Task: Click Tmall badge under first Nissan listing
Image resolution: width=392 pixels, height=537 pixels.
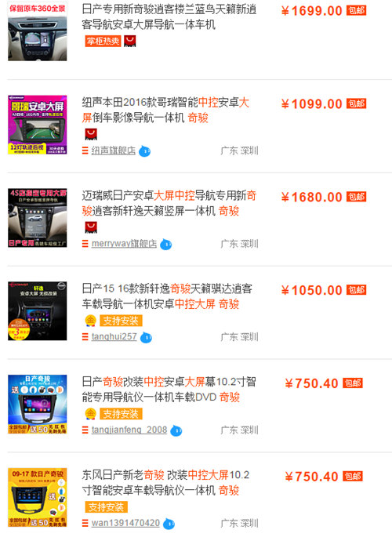Action: coord(130,41)
